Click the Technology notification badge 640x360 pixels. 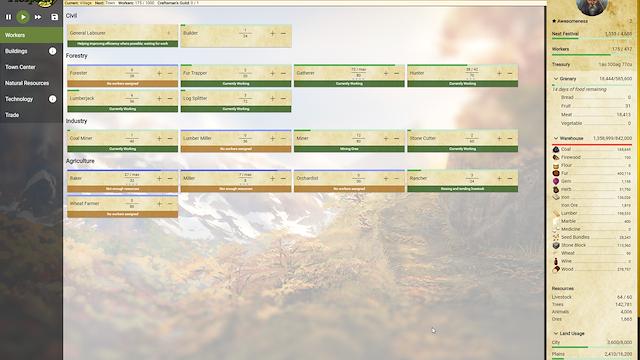point(52,99)
